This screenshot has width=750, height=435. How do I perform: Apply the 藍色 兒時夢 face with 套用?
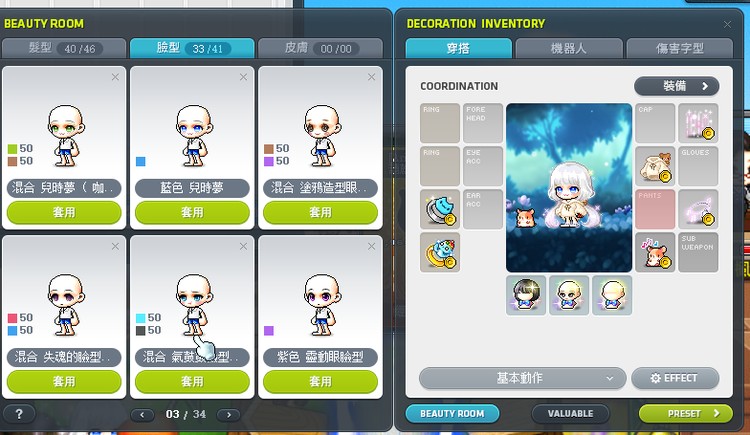pyautogui.click(x=192, y=212)
